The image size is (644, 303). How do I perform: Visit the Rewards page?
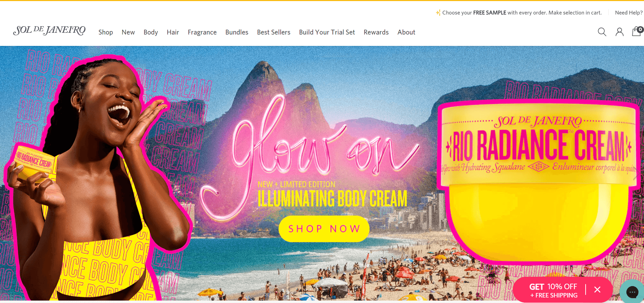pos(376,32)
